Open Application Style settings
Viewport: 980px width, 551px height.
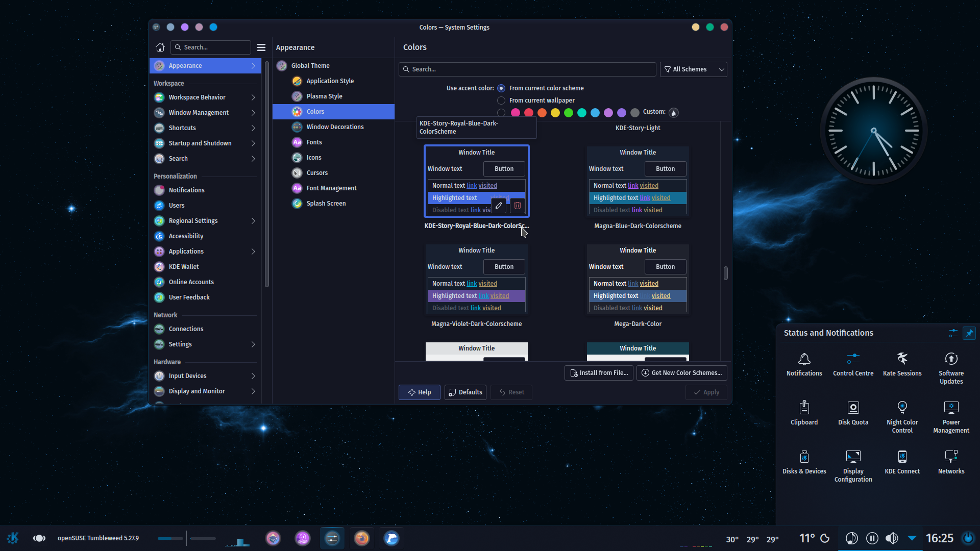[x=333, y=81]
